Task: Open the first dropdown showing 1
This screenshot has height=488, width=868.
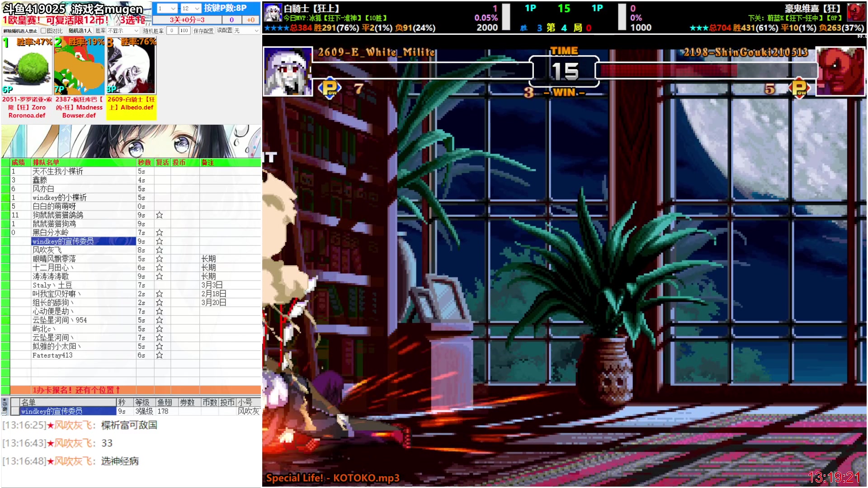Action: (166, 8)
